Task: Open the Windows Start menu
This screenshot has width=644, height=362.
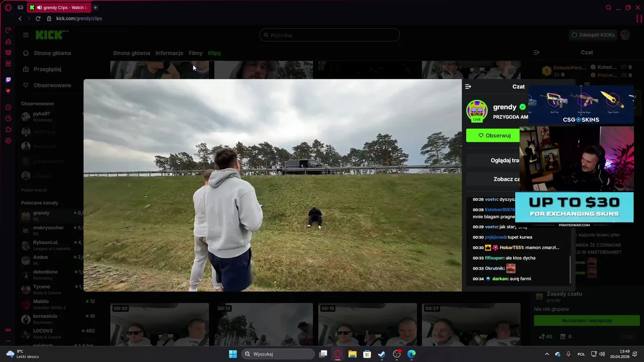Action: pos(233,354)
